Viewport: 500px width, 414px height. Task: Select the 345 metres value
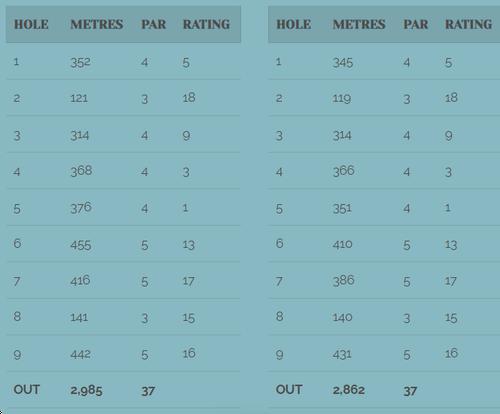point(343,62)
